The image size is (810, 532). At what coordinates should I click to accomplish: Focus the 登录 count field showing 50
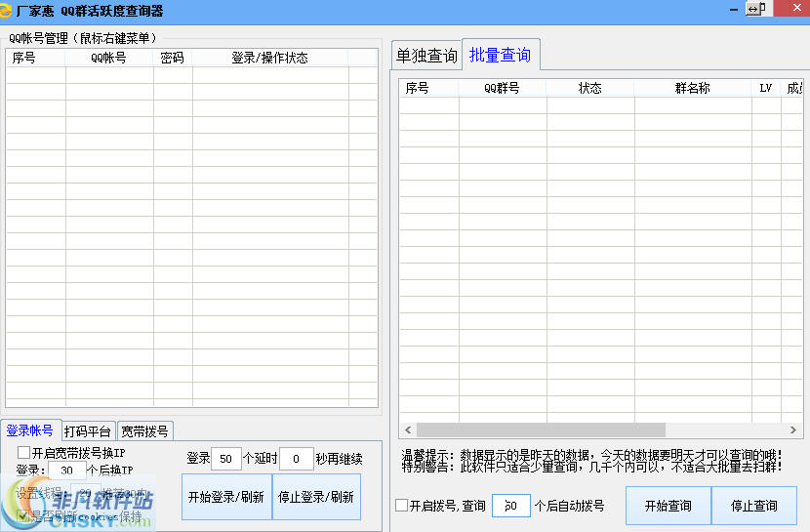226,459
